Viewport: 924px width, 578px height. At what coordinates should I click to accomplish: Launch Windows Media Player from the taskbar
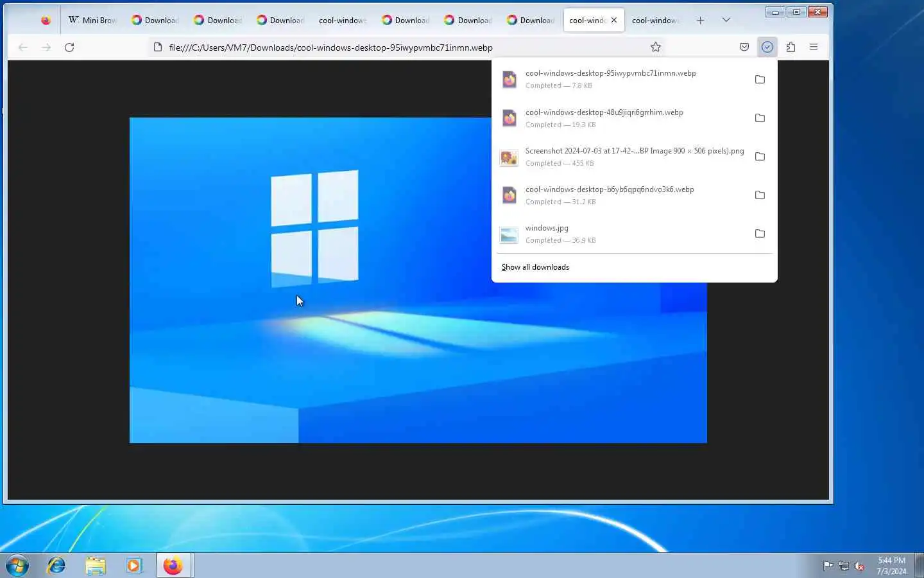tap(133, 566)
